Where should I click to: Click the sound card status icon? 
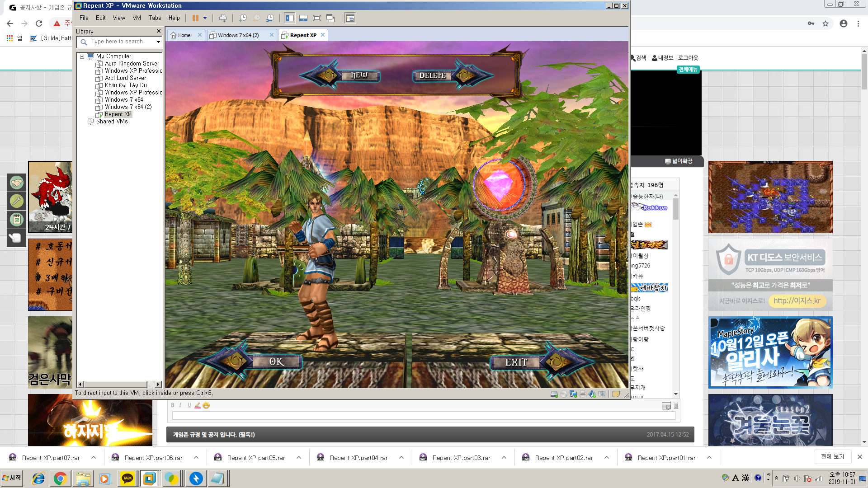pos(592,394)
